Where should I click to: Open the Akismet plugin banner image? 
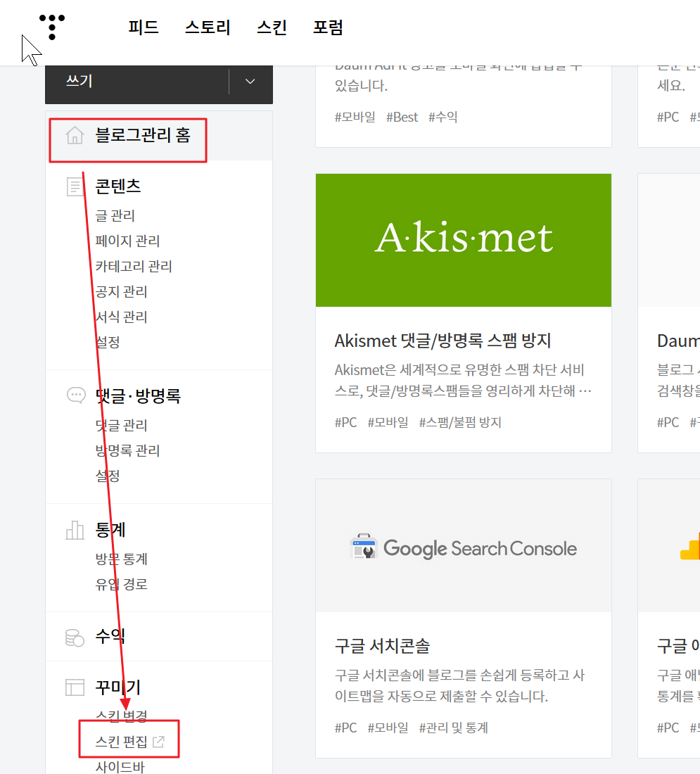click(x=464, y=241)
